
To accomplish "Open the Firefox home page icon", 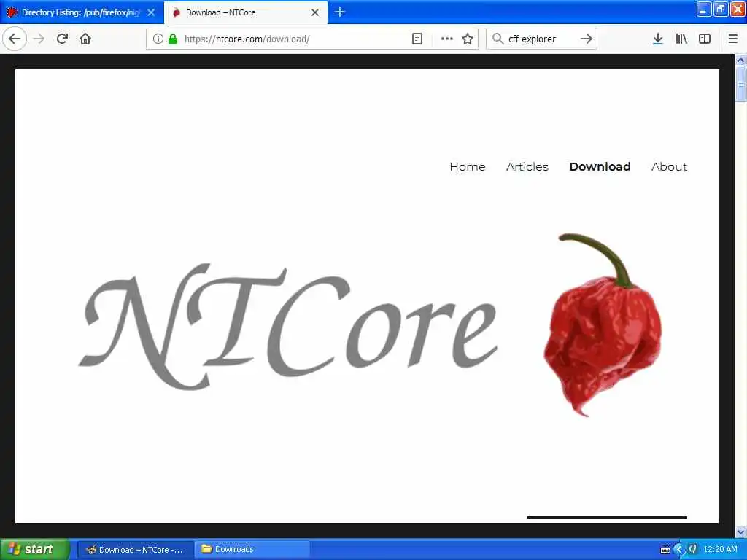I will pyautogui.click(x=85, y=39).
